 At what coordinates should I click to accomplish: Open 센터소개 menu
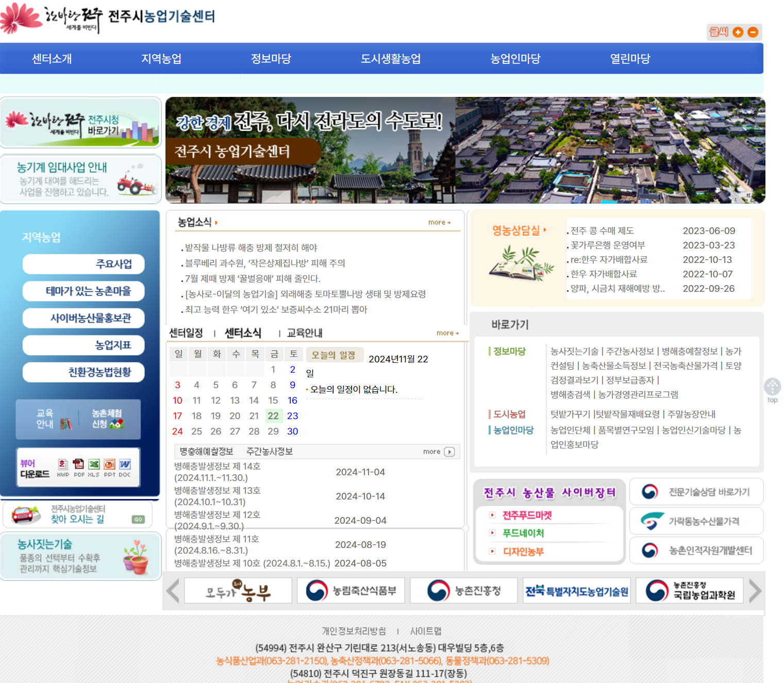(x=52, y=59)
